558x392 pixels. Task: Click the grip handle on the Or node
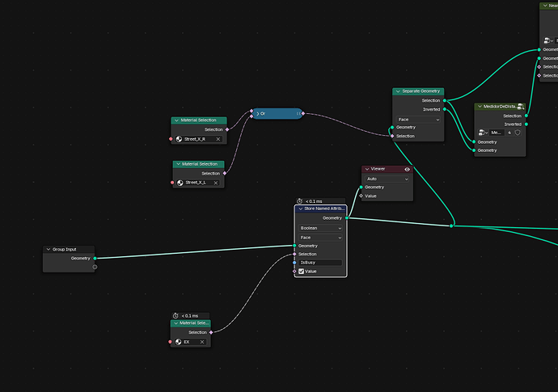pyautogui.click(x=298, y=114)
